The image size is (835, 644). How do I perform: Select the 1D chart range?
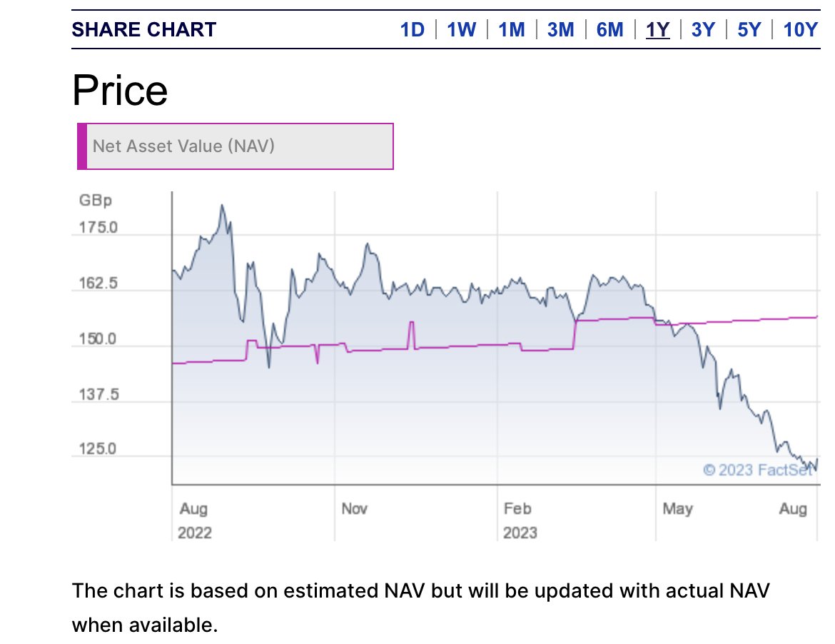[x=413, y=29]
